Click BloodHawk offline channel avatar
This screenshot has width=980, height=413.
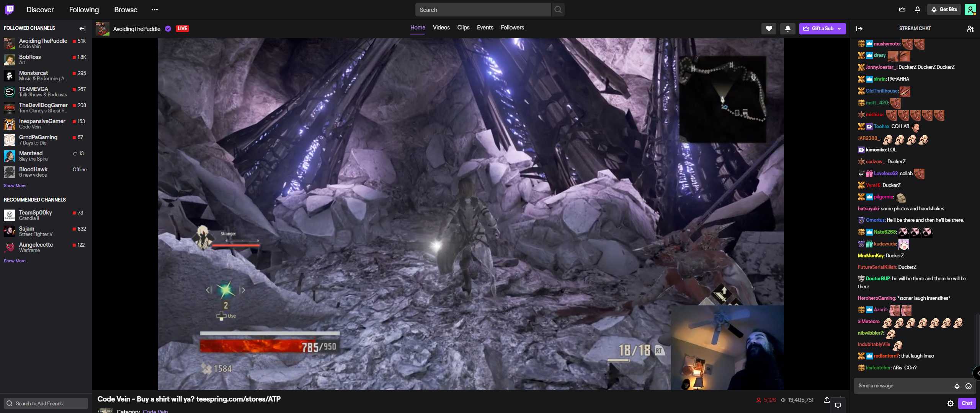pyautogui.click(x=10, y=172)
